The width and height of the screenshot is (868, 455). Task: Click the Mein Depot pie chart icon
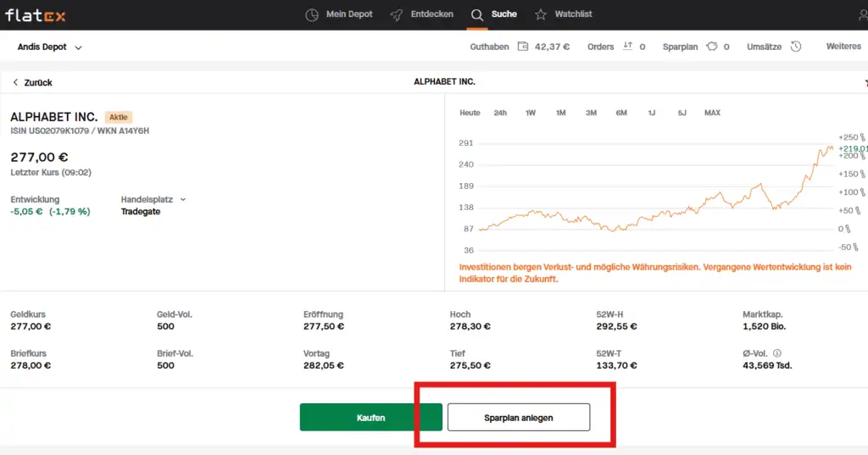pos(312,14)
